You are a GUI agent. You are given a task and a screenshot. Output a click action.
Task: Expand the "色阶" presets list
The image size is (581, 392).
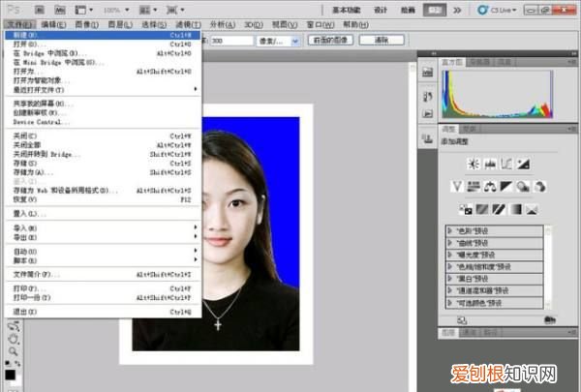(450, 229)
